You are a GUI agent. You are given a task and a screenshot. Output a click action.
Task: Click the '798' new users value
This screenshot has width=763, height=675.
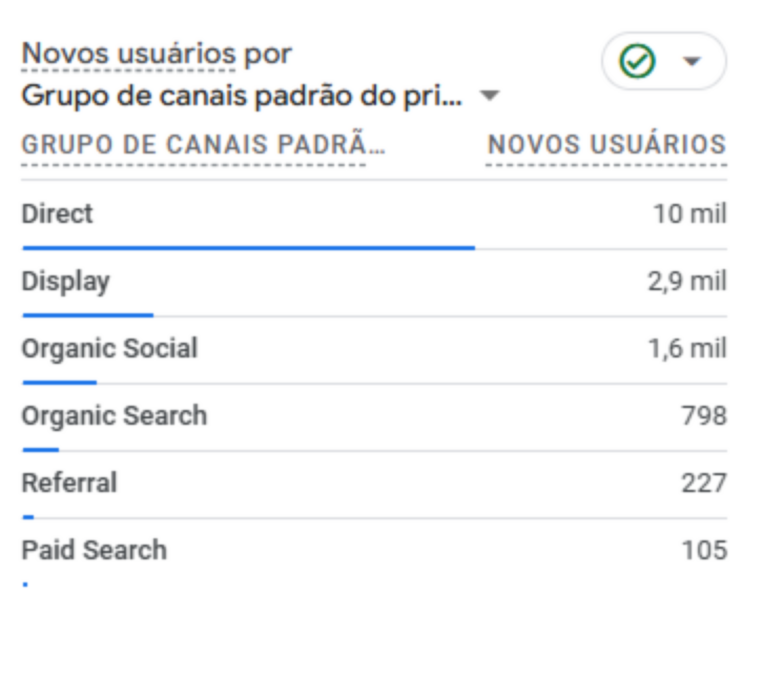[x=704, y=416]
